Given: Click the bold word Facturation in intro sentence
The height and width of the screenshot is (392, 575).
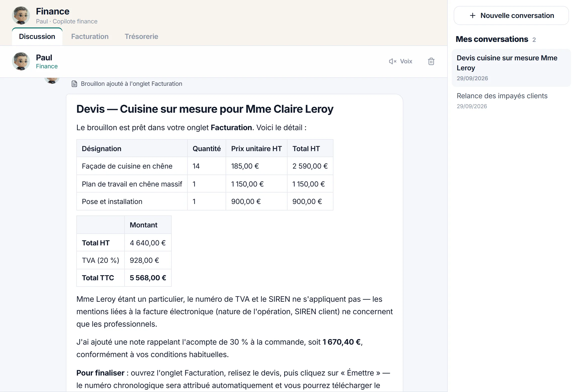Looking at the screenshot, I should pyautogui.click(x=231, y=128).
